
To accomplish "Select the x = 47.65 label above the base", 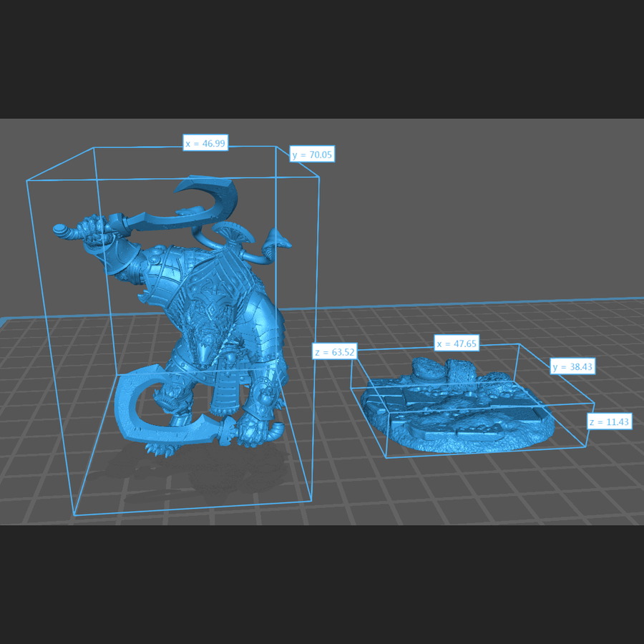I will [x=457, y=343].
